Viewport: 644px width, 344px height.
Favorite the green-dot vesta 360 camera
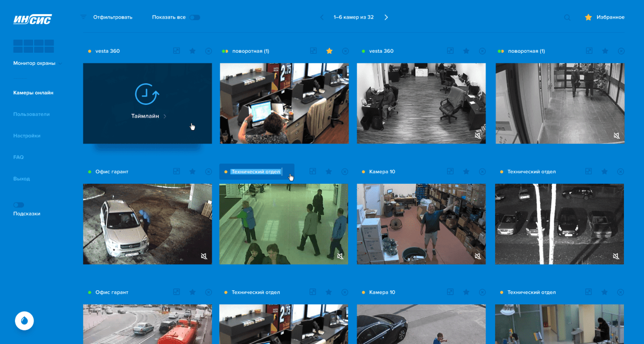(x=466, y=51)
